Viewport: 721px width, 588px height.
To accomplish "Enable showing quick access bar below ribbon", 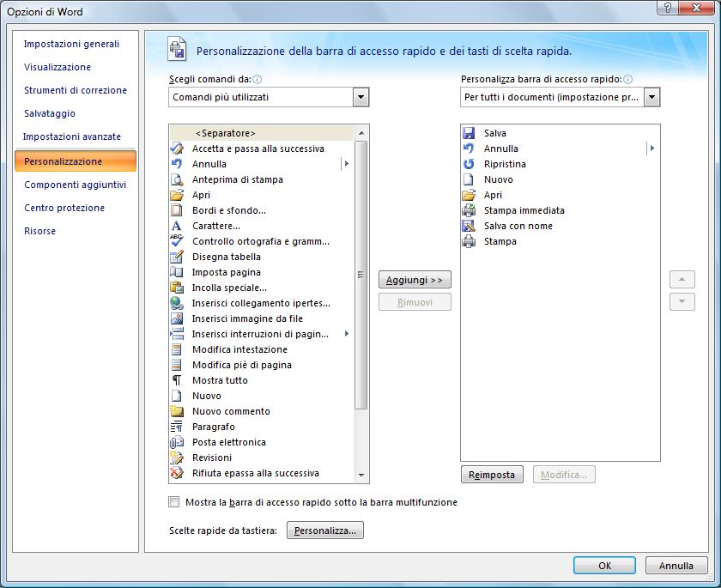I will (175, 502).
